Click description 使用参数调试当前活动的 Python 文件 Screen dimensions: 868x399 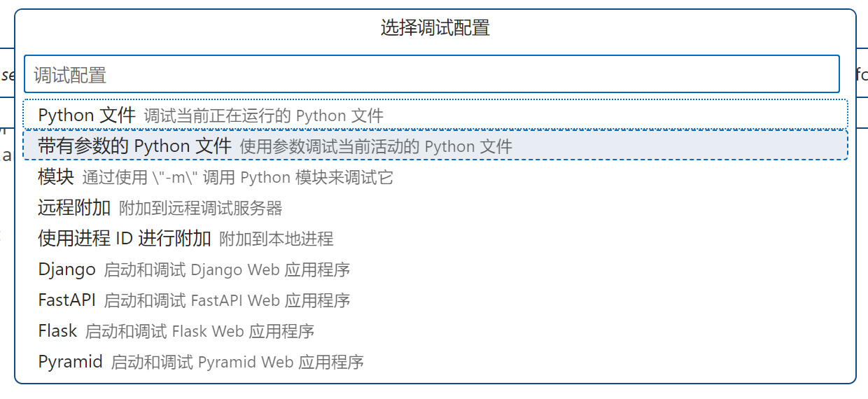[376, 146]
